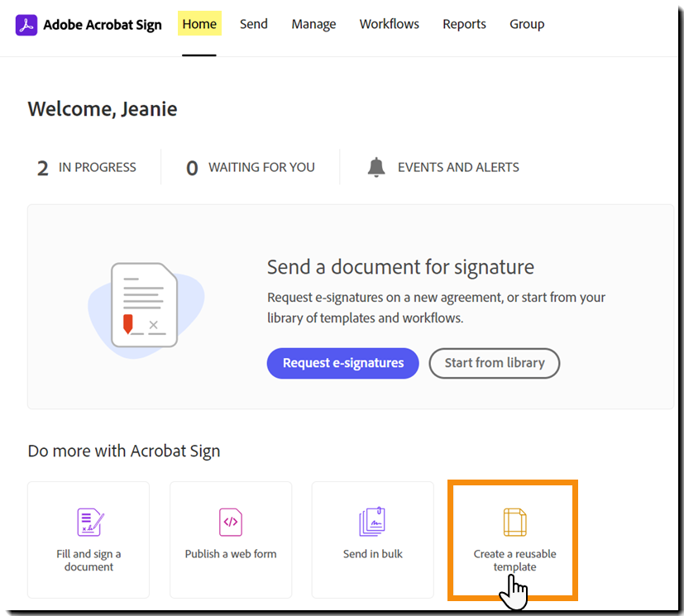Select the Group tab
This screenshot has width=684, height=616.
click(x=527, y=24)
